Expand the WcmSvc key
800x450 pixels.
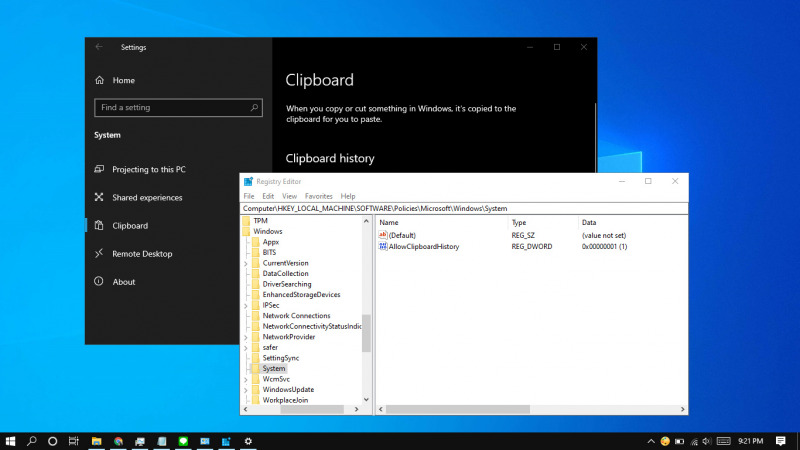point(246,380)
